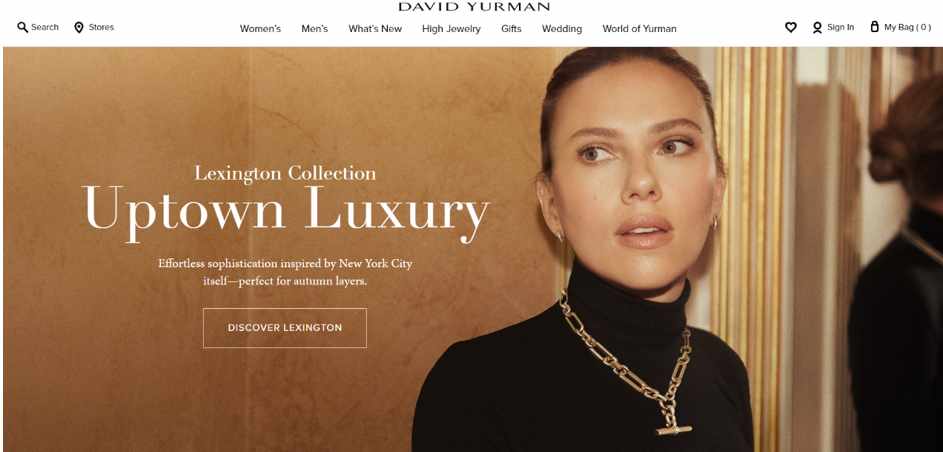
Task: Click the Search text link
Action: coord(45,27)
